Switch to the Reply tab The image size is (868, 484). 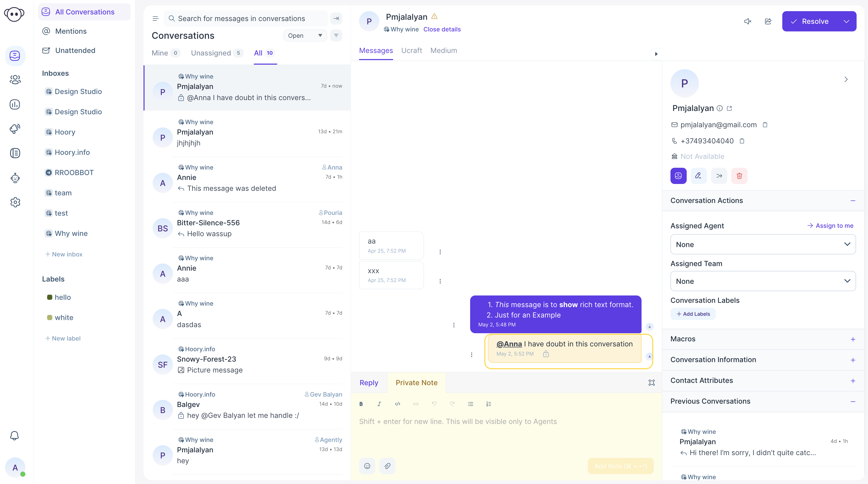(x=369, y=383)
